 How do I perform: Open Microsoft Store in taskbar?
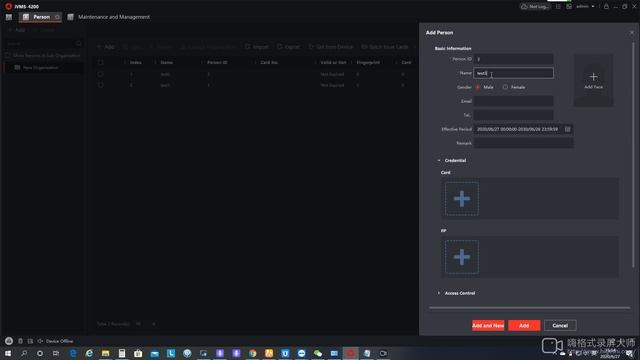click(x=138, y=353)
